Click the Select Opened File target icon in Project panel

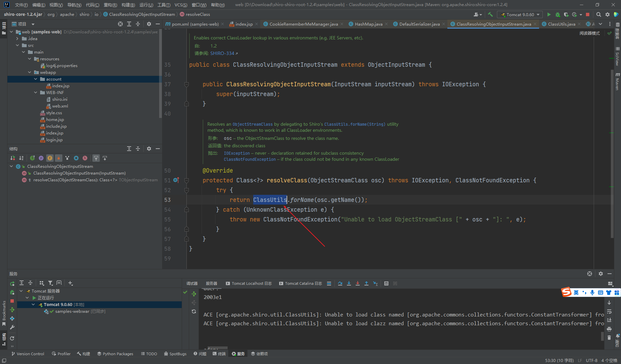coord(120,24)
